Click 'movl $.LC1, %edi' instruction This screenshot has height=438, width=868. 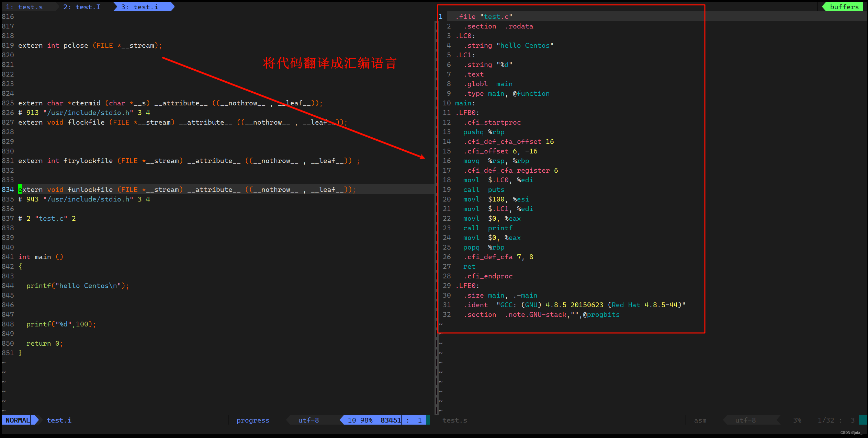(x=498, y=209)
